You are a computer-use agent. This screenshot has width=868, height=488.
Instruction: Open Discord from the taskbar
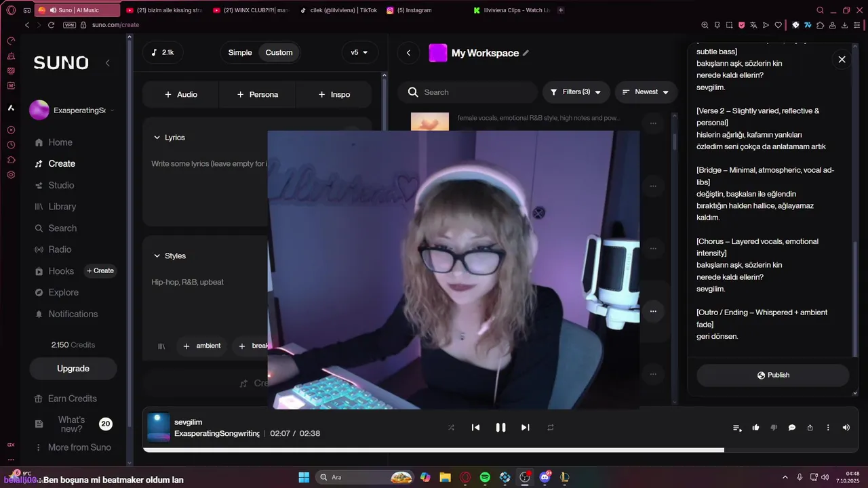[545, 477]
